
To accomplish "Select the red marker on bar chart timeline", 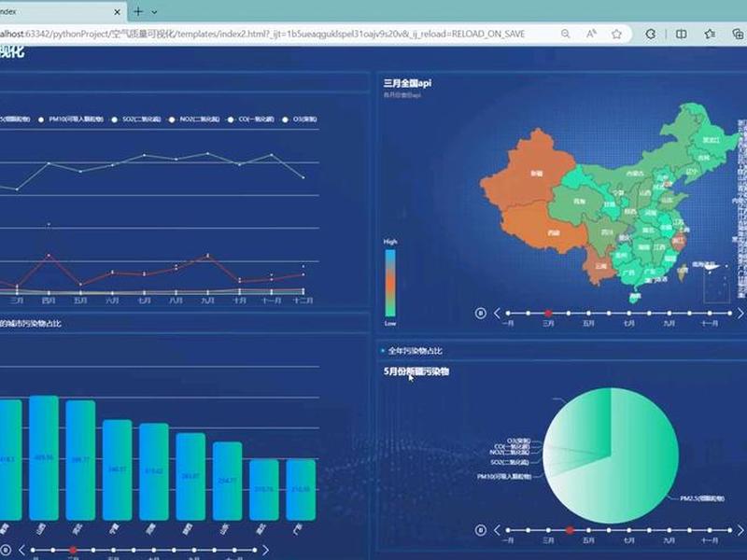I will pos(73,550).
